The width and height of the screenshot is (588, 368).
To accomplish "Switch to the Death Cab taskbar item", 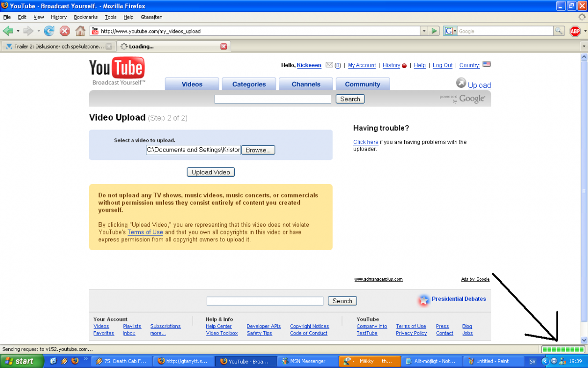I will (x=122, y=361).
